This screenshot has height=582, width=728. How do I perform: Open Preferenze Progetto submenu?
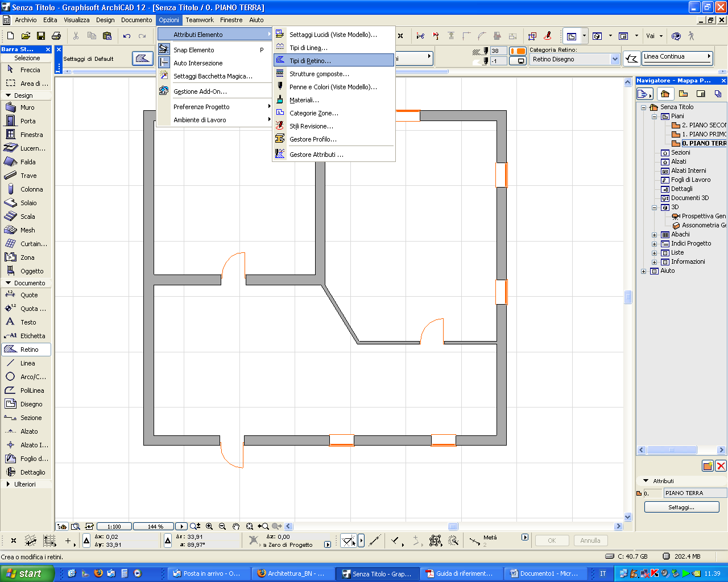(x=215, y=107)
